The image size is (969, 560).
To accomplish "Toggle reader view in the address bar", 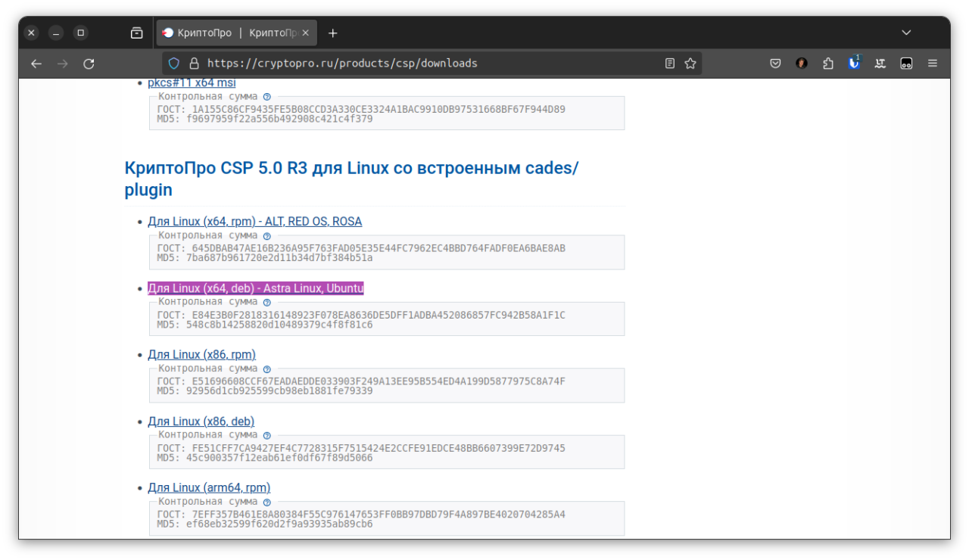I will (x=670, y=64).
